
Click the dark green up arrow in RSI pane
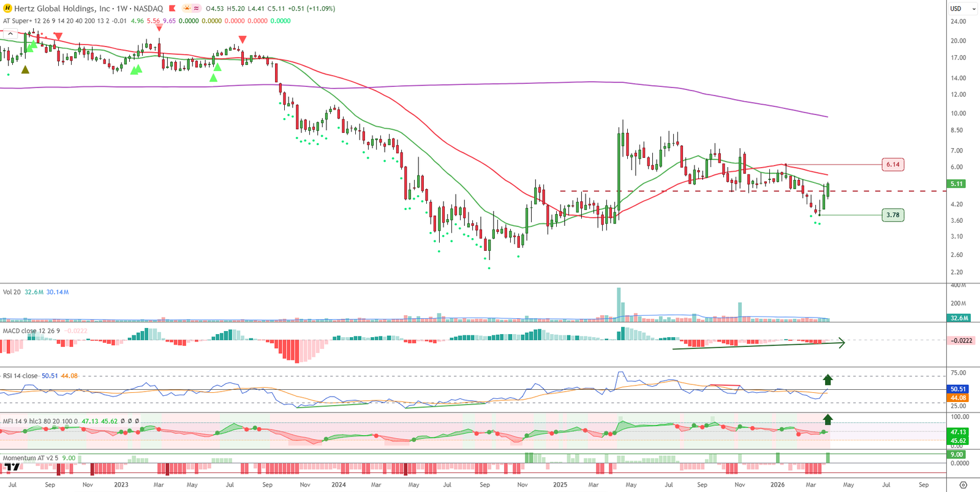click(827, 379)
